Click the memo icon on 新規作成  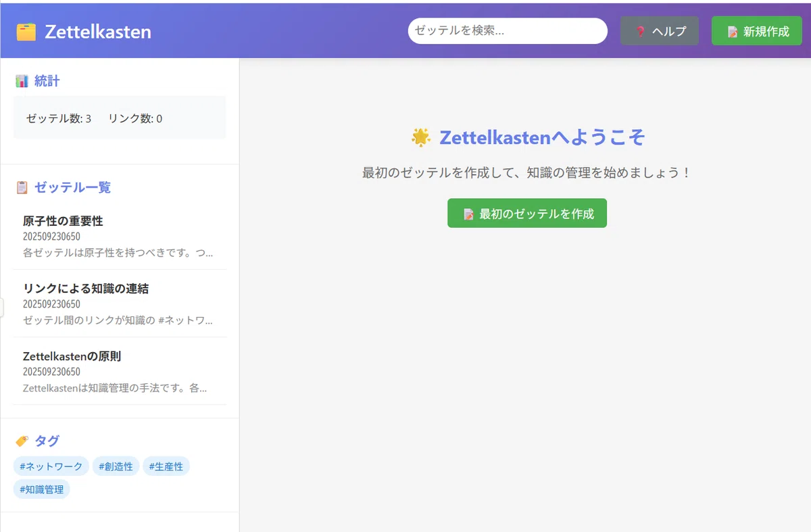732,31
